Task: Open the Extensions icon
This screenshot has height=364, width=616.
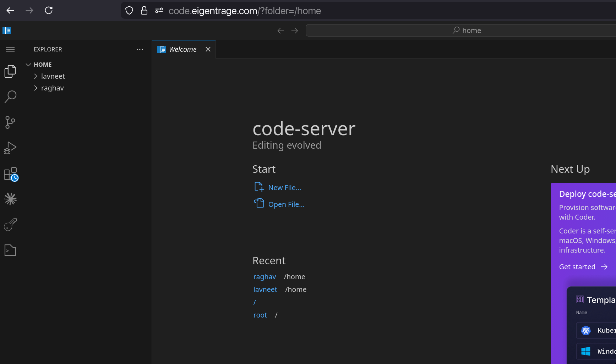Action: pyautogui.click(x=10, y=173)
